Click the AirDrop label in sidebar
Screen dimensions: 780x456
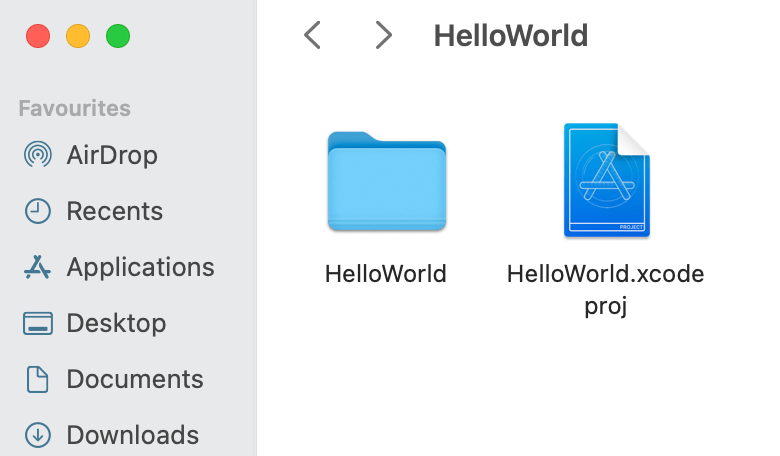click(112, 155)
